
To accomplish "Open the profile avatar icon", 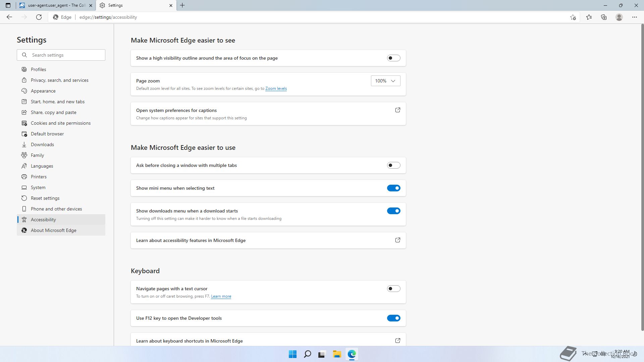I will click(x=619, y=17).
